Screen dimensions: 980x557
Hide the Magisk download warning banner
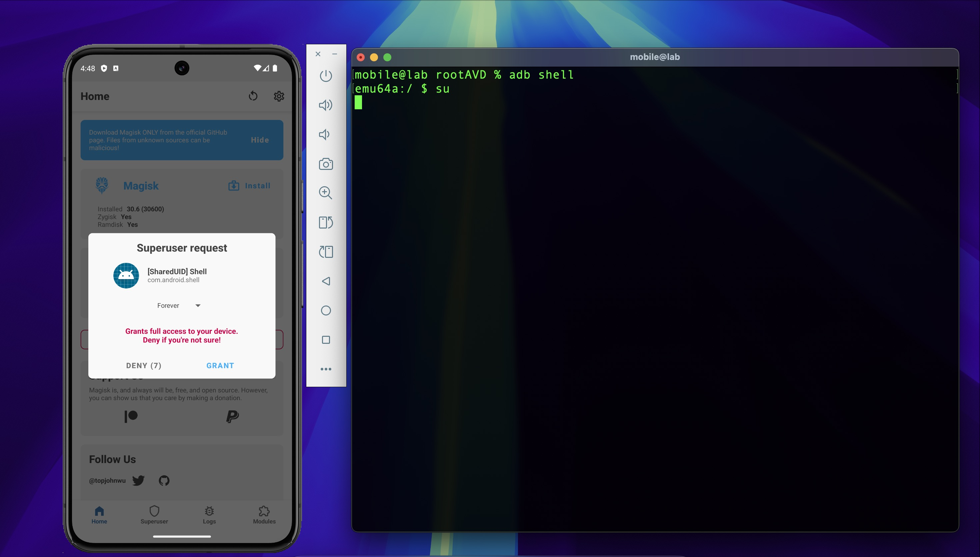260,140
